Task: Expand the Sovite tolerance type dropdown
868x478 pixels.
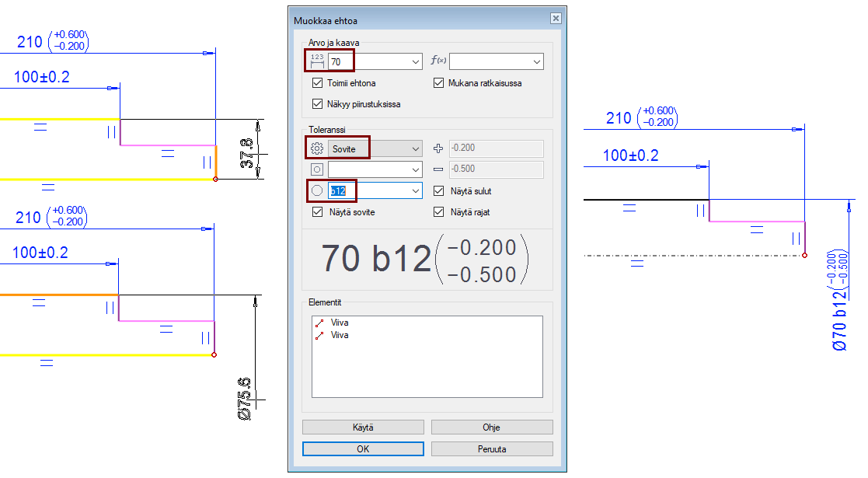Action: coord(415,148)
